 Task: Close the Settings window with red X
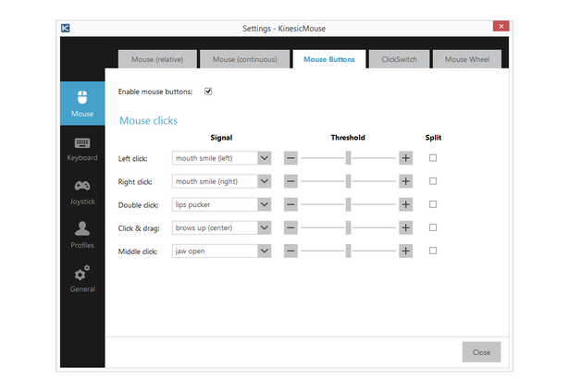pos(501,26)
